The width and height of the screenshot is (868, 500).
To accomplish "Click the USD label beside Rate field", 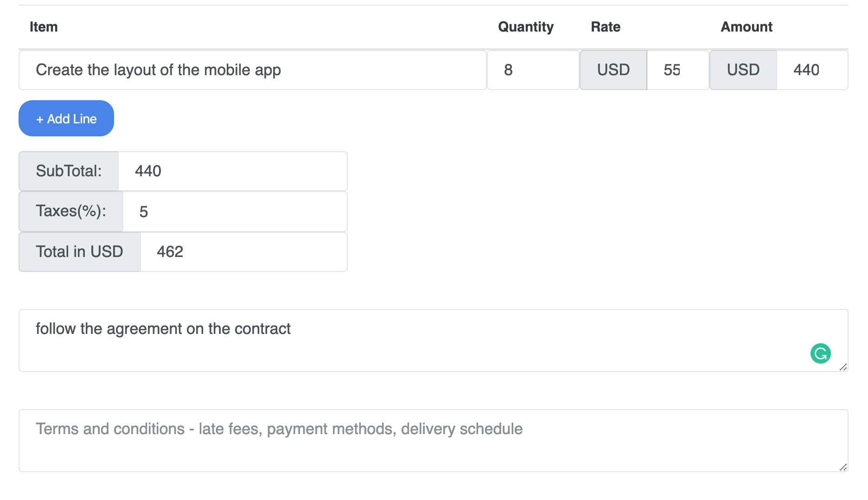I will click(x=613, y=70).
